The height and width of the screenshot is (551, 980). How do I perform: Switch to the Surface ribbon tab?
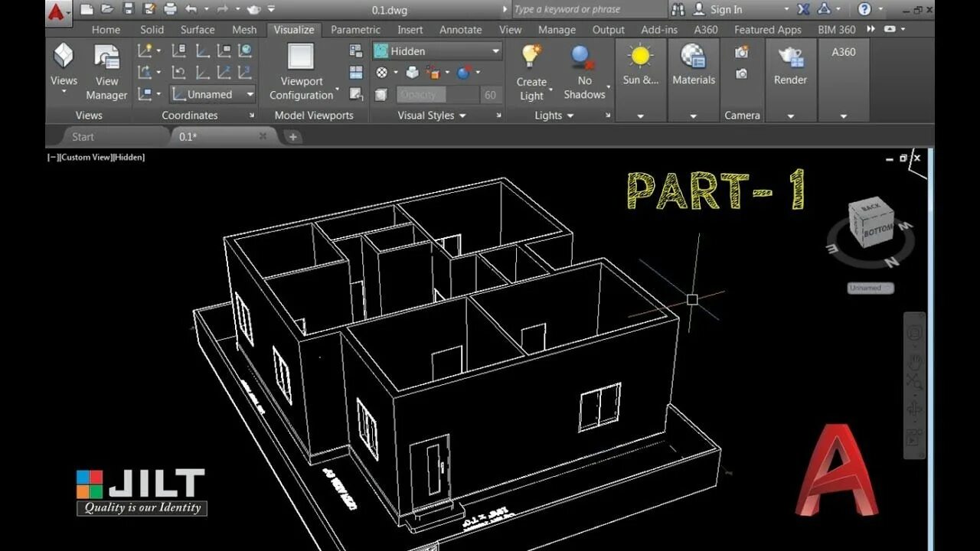198,30
